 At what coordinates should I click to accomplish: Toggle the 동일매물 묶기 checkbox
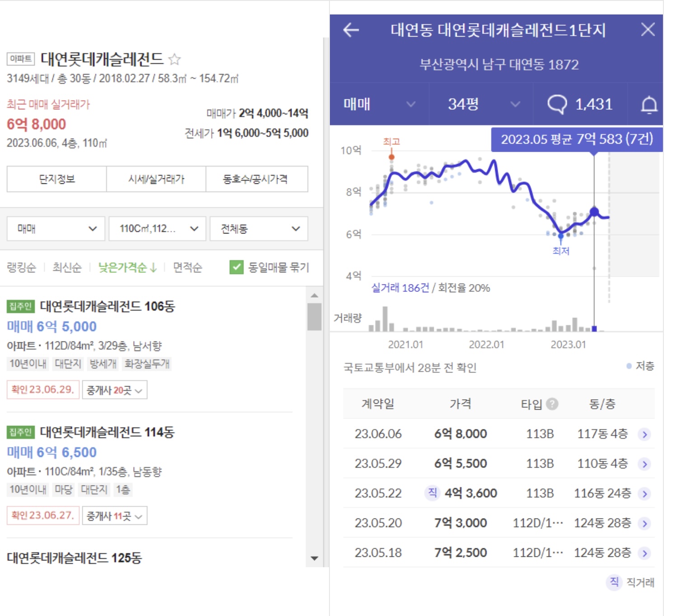[236, 267]
